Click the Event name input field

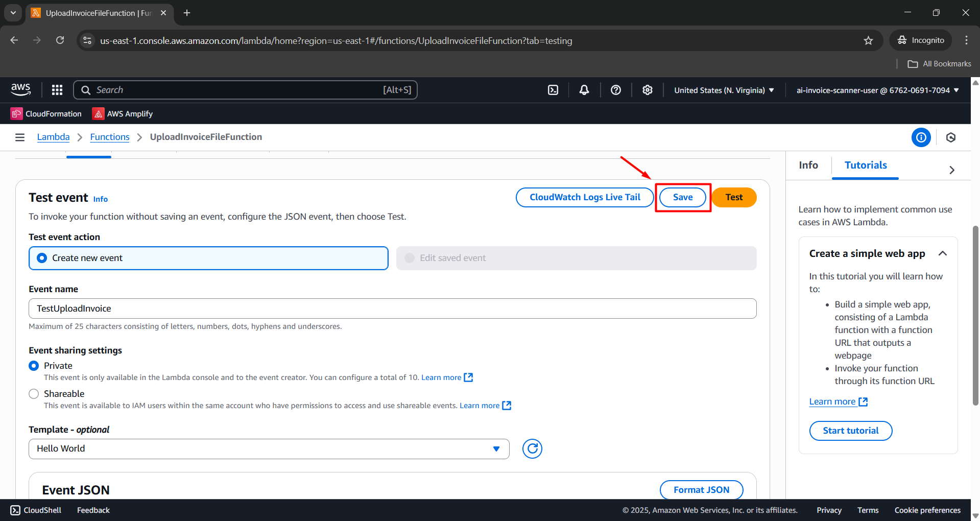click(392, 309)
